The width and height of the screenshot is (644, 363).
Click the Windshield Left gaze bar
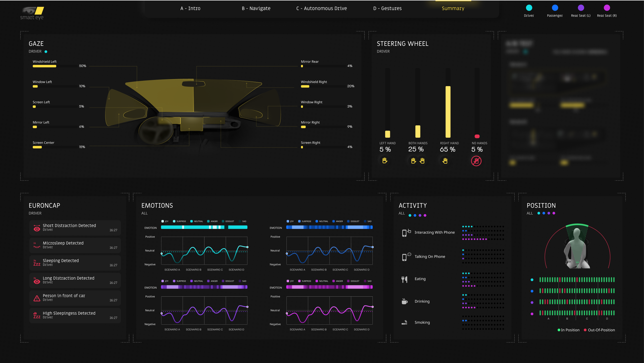point(44,66)
